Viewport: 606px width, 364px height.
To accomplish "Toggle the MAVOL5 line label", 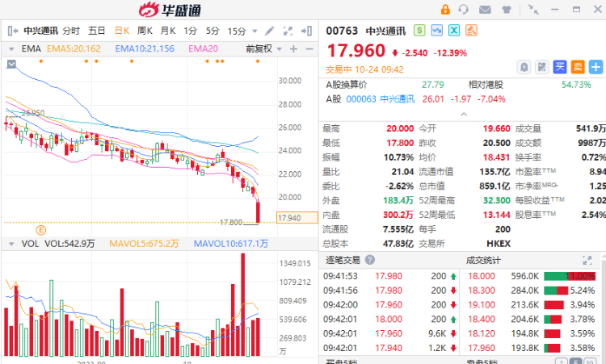I will tap(144, 244).
